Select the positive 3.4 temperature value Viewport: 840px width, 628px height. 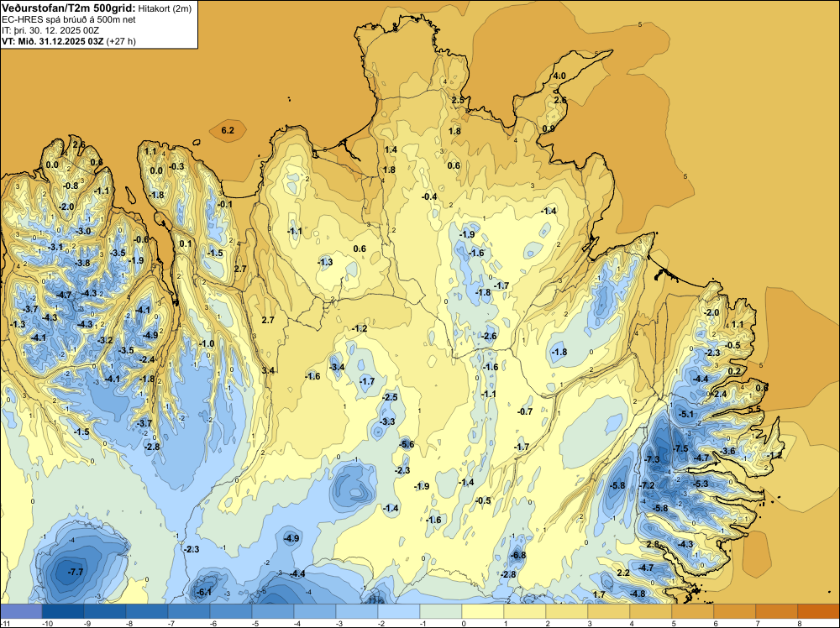click(x=268, y=370)
